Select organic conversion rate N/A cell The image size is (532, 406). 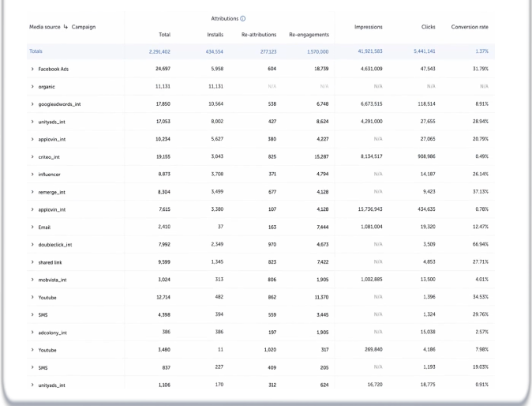pyautogui.click(x=484, y=86)
